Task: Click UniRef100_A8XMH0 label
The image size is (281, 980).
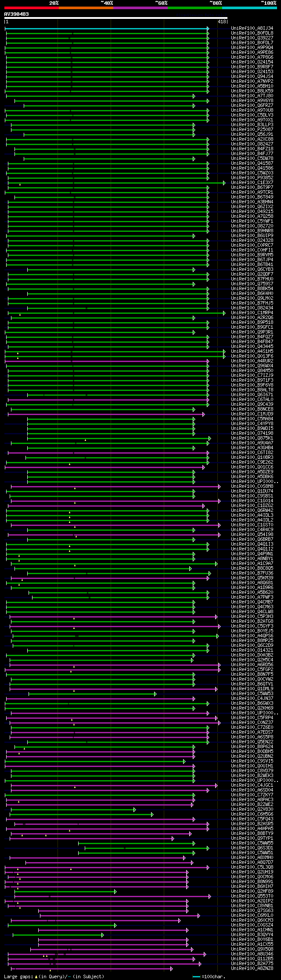Action: (252, 857)
